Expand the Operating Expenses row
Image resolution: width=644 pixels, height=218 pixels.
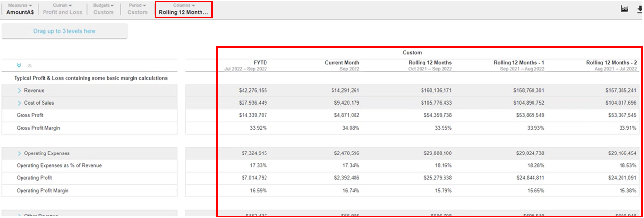(20, 153)
